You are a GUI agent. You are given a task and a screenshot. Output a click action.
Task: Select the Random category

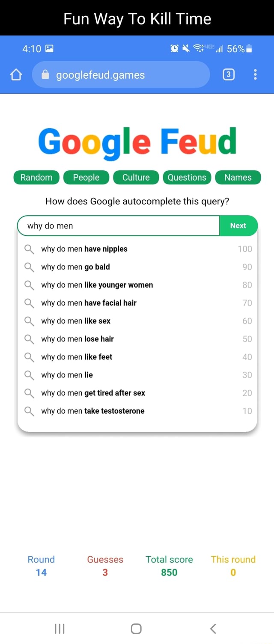click(36, 178)
